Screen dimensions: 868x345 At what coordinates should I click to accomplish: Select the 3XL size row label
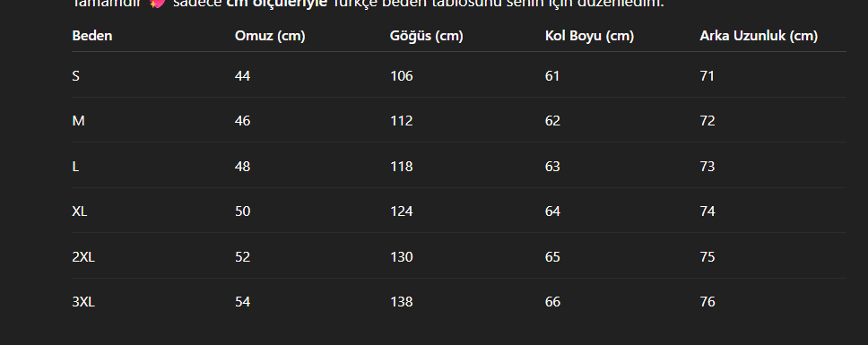click(x=83, y=302)
